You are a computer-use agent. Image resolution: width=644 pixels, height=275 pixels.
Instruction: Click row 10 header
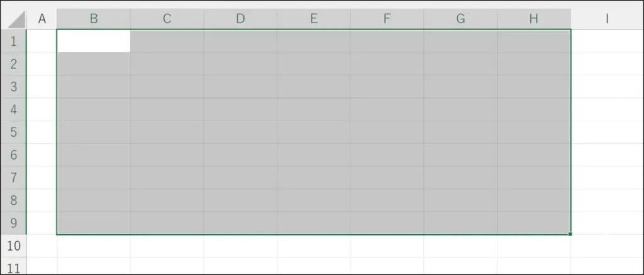pos(13,246)
